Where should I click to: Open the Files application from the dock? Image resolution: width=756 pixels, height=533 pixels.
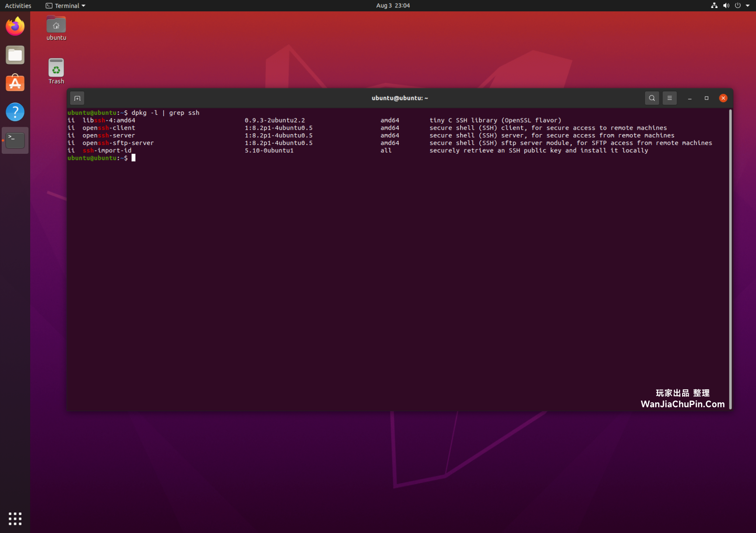click(15, 55)
